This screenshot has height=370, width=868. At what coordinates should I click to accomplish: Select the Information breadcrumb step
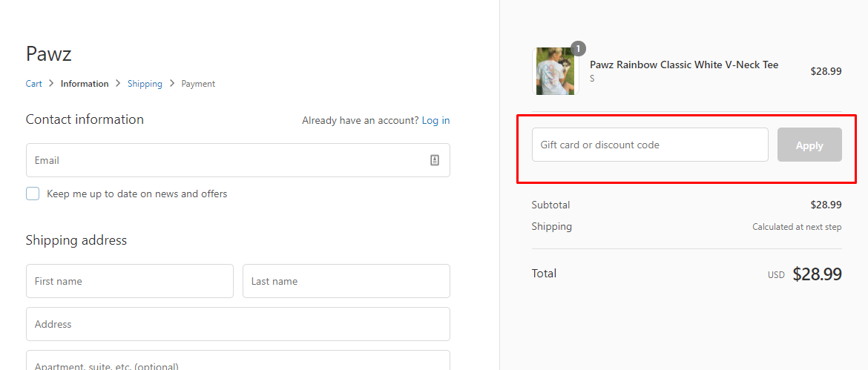point(85,84)
